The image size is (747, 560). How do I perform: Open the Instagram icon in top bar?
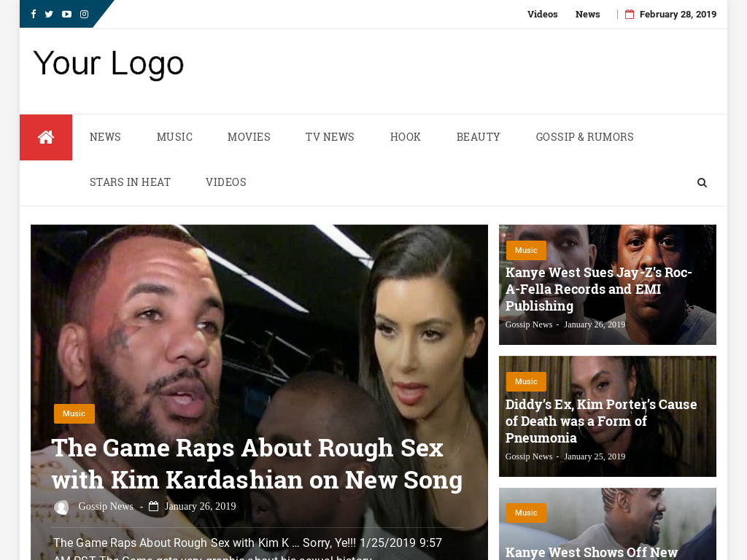tap(83, 13)
